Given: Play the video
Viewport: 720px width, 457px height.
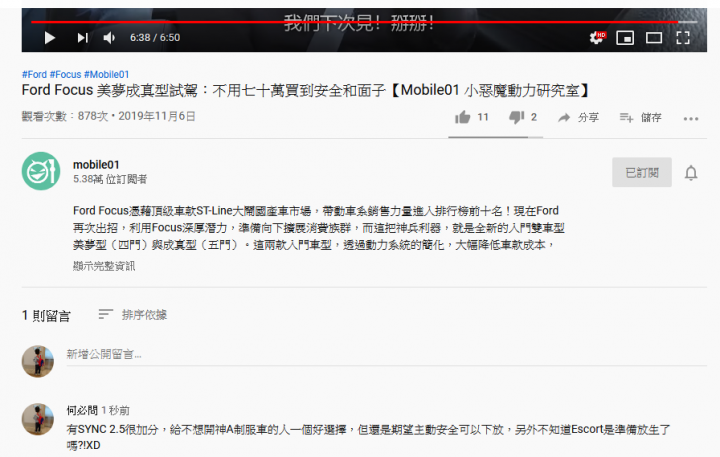Looking at the screenshot, I should coord(50,38).
